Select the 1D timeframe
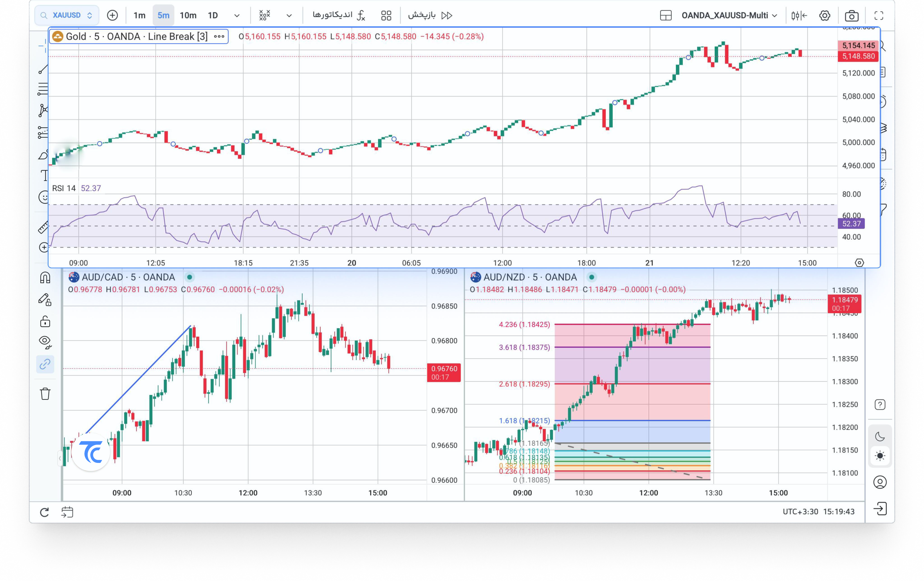 click(x=213, y=16)
